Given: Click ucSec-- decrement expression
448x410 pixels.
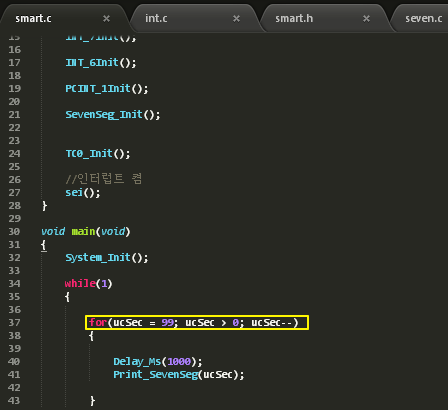Looking at the screenshot, I should 271,322.
